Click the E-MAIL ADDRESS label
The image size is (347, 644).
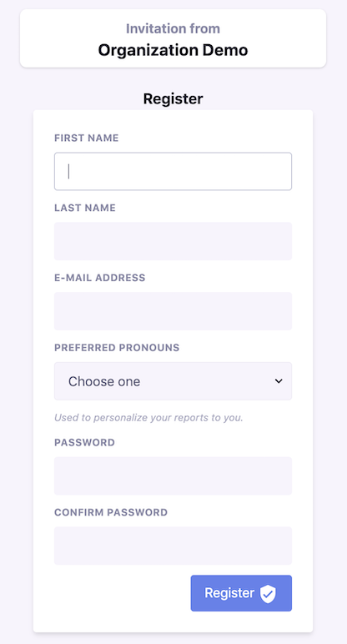click(x=100, y=278)
